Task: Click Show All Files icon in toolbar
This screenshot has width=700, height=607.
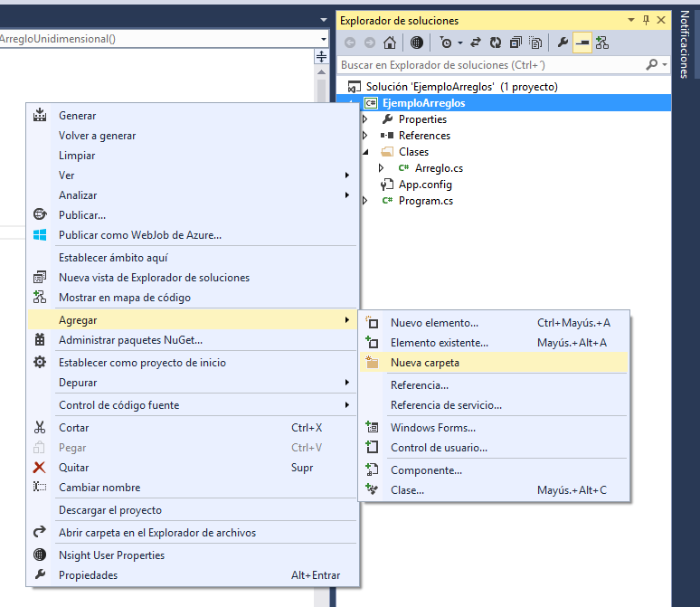Action: pyautogui.click(x=536, y=43)
